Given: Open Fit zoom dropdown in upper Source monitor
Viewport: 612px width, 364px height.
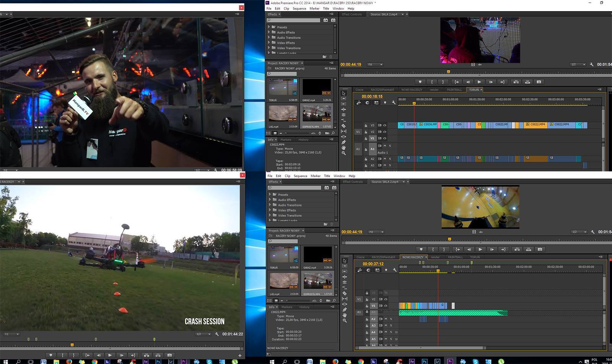Looking at the screenshot, I should click(375, 65).
